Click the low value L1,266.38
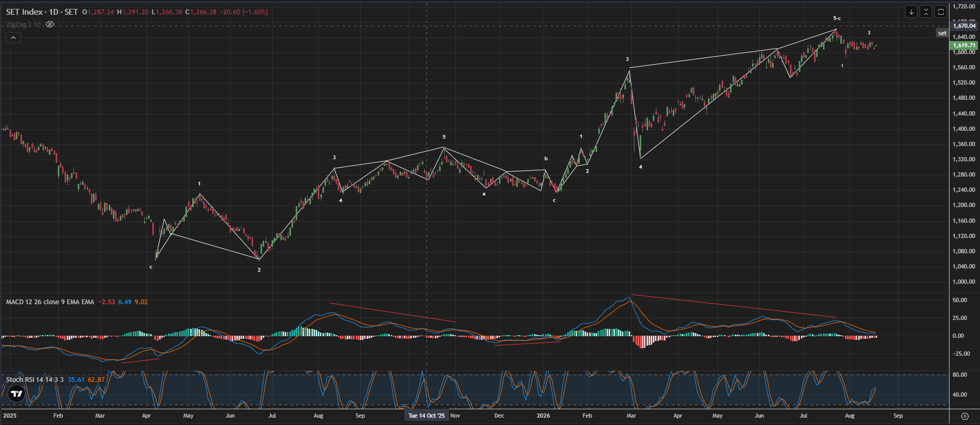Viewport: 980px width, 425px height. 166,12
